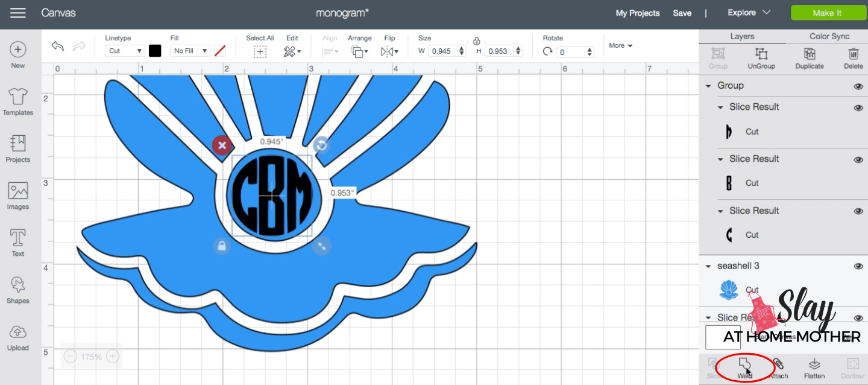The height and width of the screenshot is (385, 868).
Task: Toggle visibility of seashell 3 layer
Action: 858,266
